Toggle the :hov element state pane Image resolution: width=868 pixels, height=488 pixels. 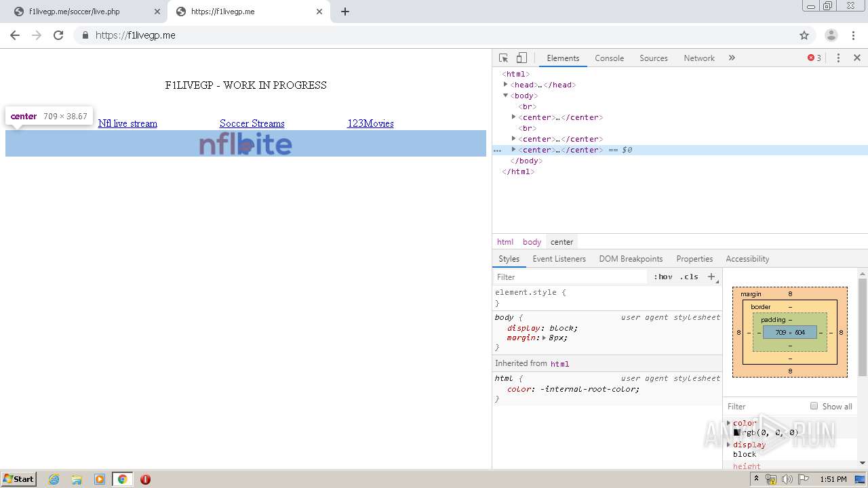tap(663, 277)
